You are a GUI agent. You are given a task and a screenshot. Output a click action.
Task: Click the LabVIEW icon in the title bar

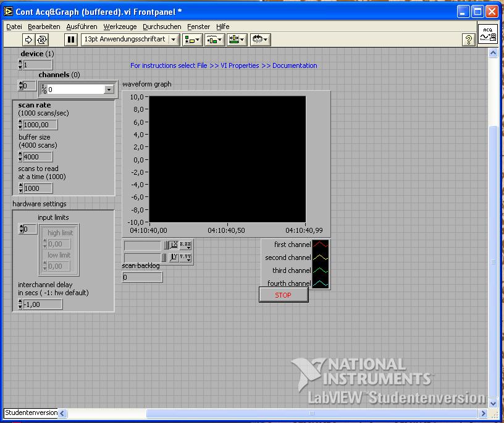coord(9,12)
